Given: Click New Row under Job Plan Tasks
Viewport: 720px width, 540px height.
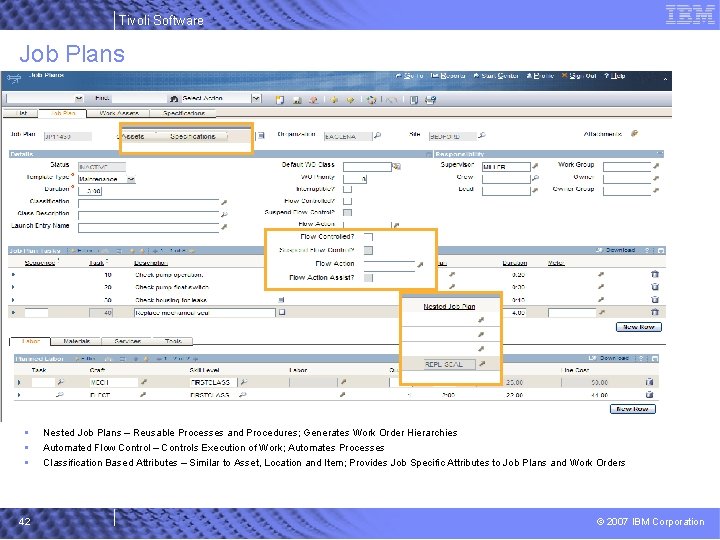Looking at the screenshot, I should click(x=638, y=327).
